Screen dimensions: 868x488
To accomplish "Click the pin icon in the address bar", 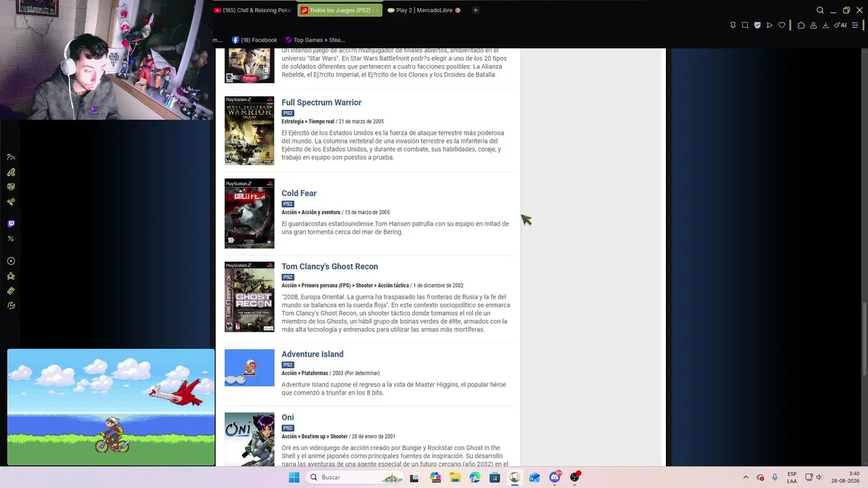I will [x=733, y=25].
